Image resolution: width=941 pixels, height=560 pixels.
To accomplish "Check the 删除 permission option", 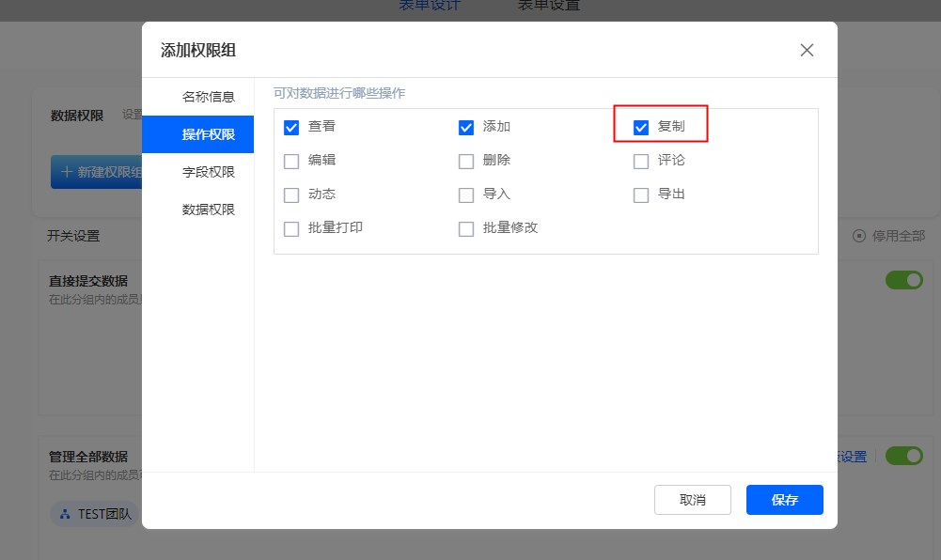I will [x=466, y=161].
